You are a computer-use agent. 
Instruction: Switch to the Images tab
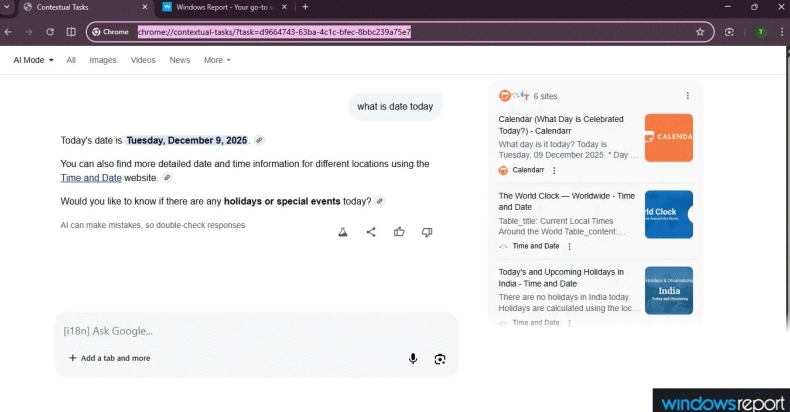coord(103,60)
